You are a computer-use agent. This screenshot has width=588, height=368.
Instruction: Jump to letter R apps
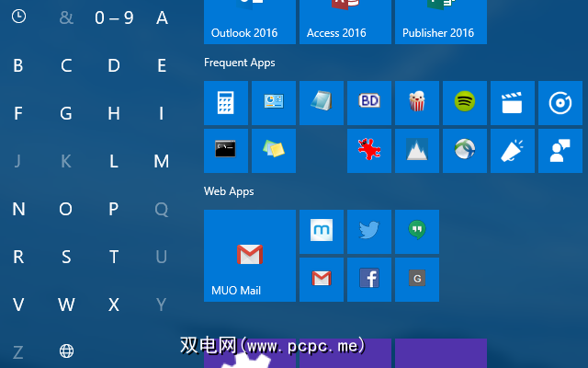[x=18, y=258]
